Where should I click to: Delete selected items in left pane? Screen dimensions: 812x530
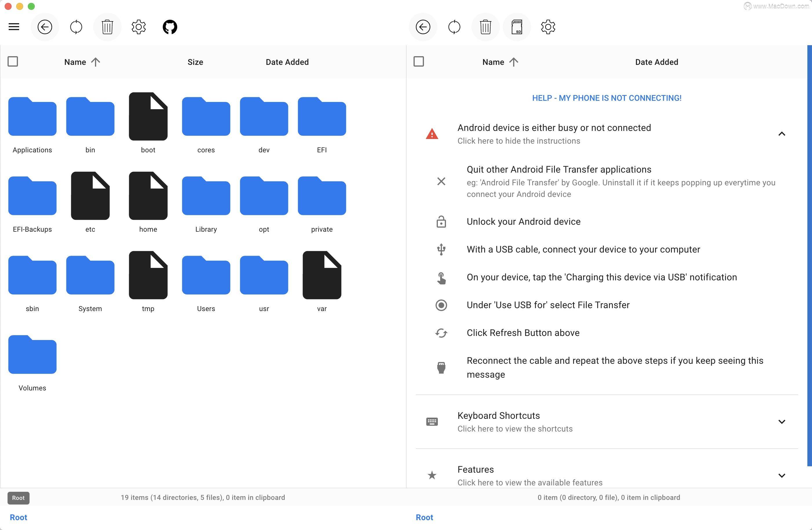(x=107, y=27)
